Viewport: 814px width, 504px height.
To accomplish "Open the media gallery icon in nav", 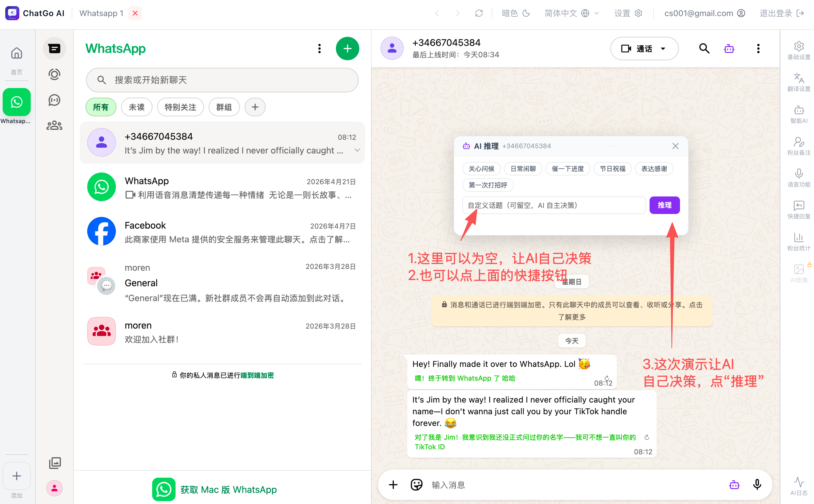I will tap(55, 463).
